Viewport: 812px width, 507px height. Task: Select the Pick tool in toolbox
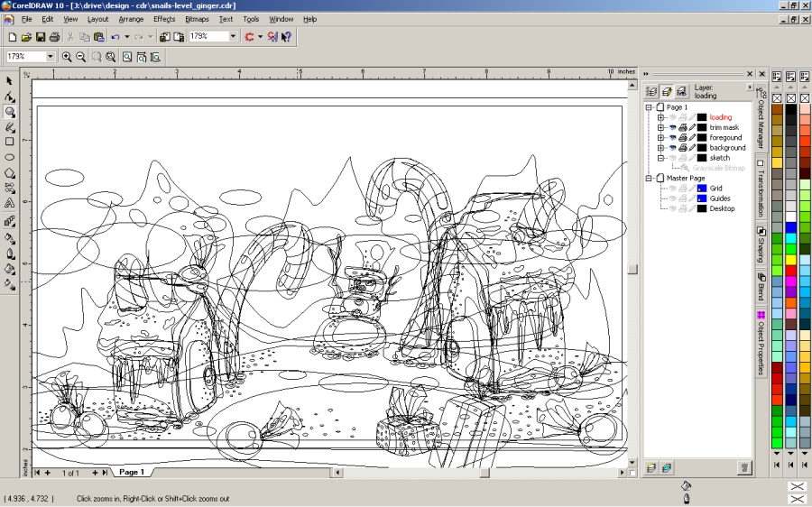point(10,81)
